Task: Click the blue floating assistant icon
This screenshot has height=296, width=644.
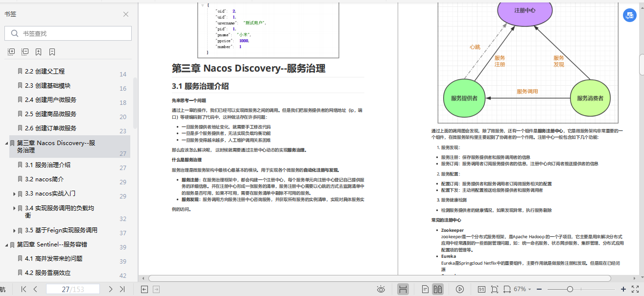Action: tap(629, 15)
